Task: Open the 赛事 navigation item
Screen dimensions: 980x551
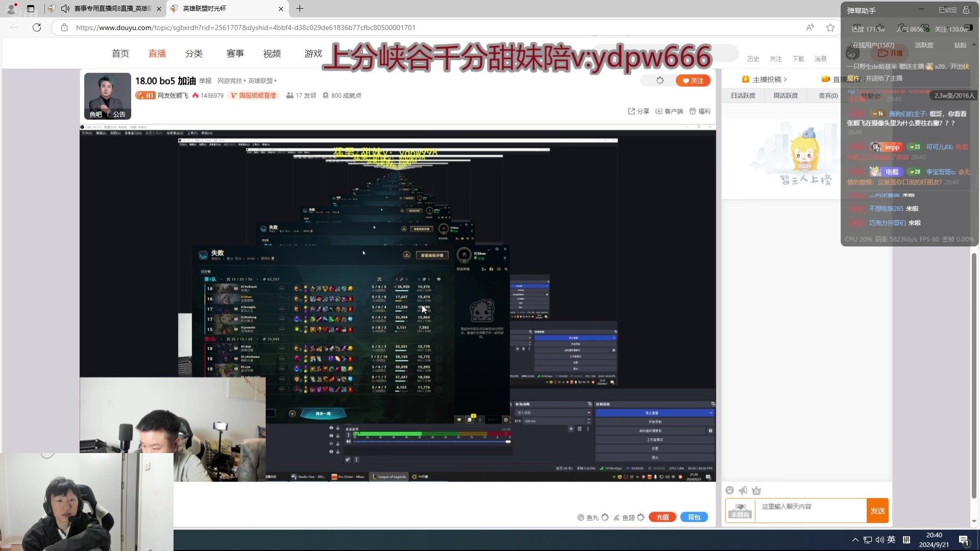Action: click(235, 54)
